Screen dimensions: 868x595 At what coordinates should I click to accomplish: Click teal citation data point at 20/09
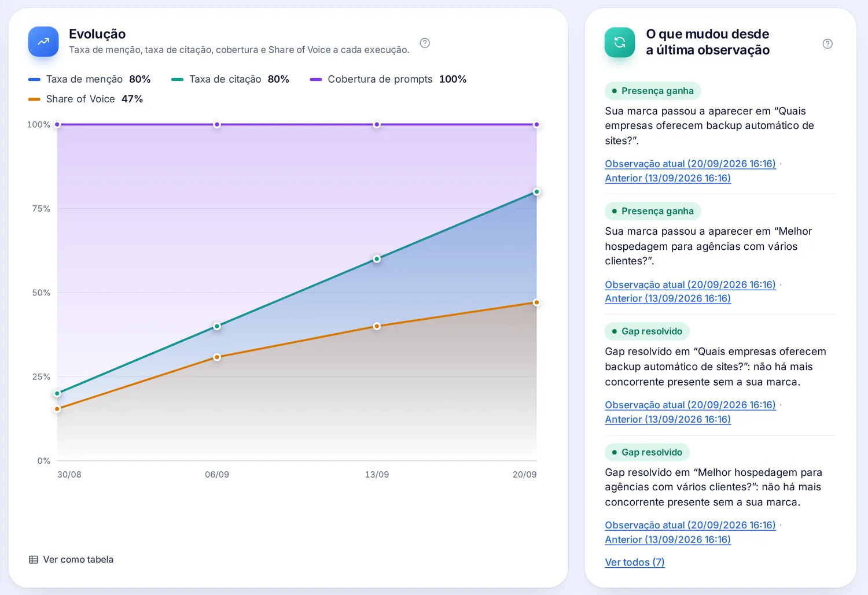click(x=536, y=192)
